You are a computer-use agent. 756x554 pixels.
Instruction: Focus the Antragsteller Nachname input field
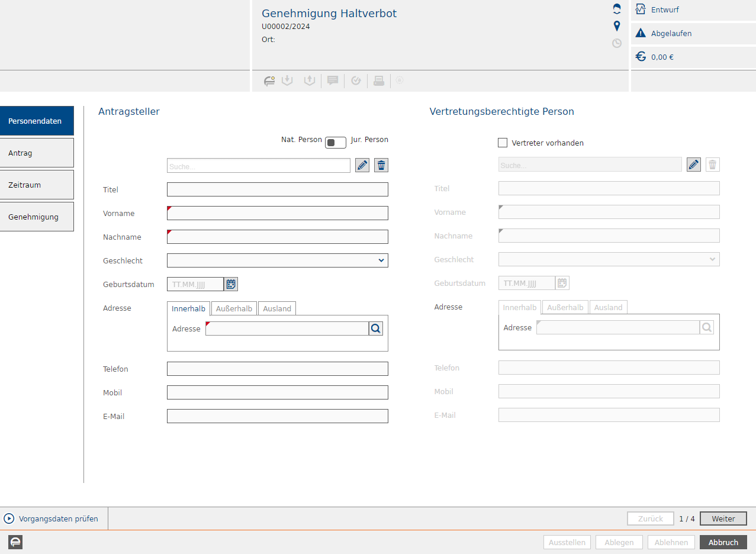click(x=277, y=237)
